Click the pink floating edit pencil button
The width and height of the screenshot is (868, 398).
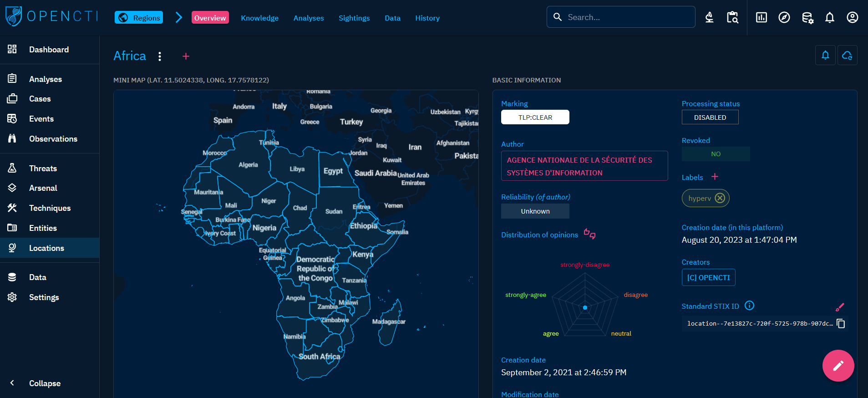tap(838, 365)
